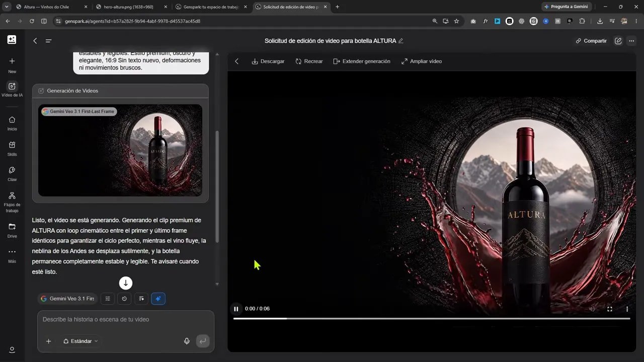Start voice input with the microphone icon
The image size is (644, 362).
187,341
